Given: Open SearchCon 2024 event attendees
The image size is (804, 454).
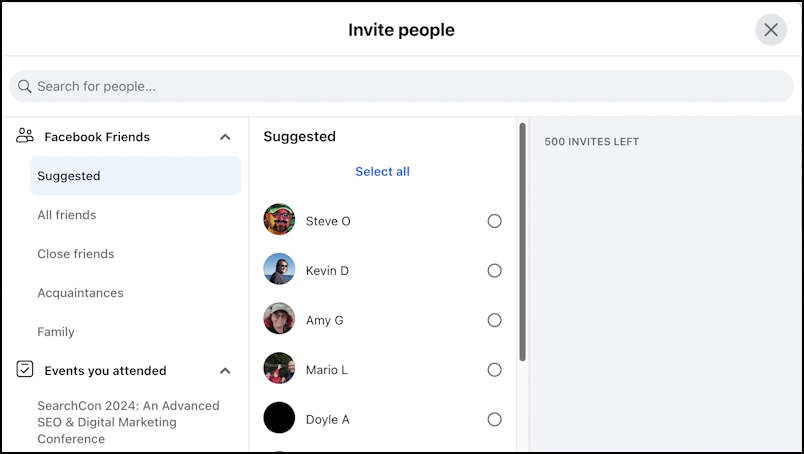Looking at the screenshot, I should pyautogui.click(x=128, y=422).
